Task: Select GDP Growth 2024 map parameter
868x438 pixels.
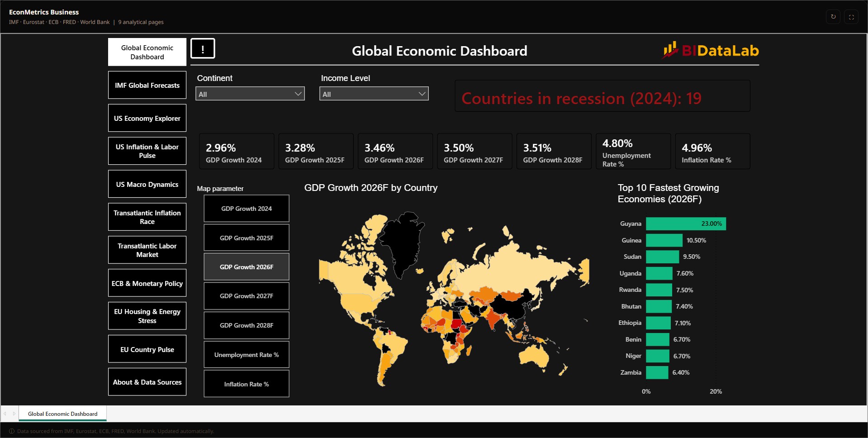Action: point(247,209)
